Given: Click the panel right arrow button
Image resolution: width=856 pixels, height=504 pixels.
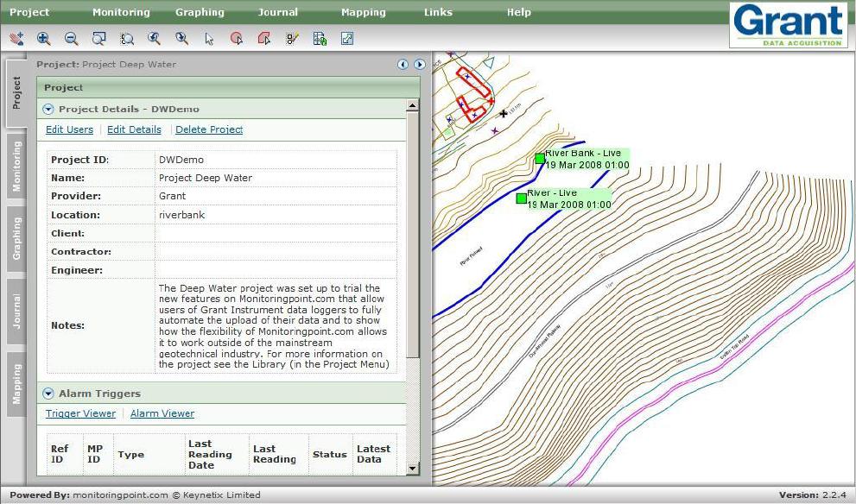Looking at the screenshot, I should tap(419, 65).
